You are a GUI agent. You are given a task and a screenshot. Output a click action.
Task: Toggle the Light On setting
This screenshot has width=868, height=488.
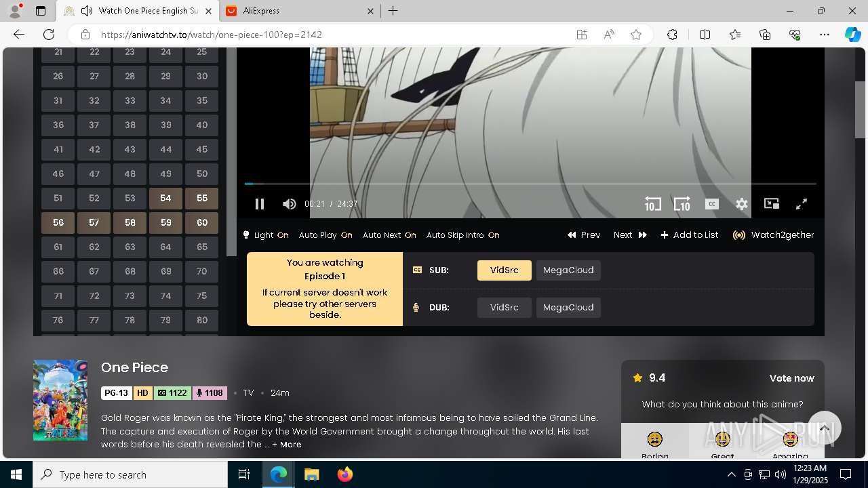pos(266,235)
